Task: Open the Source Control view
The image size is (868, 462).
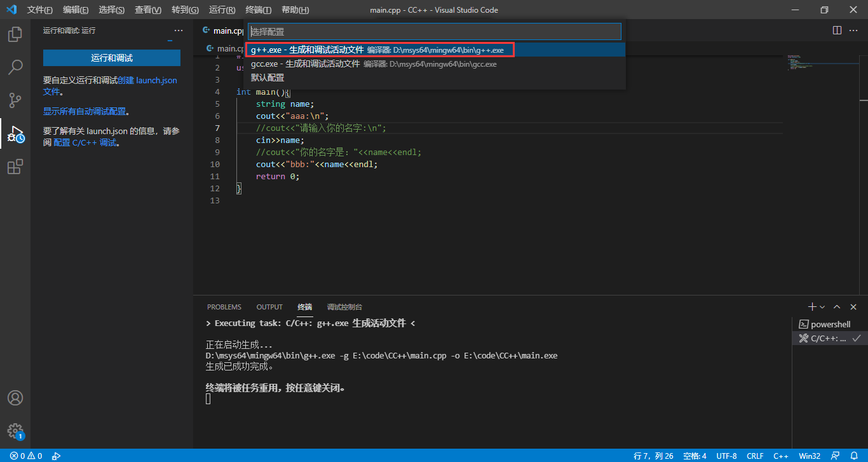Action: [15, 100]
